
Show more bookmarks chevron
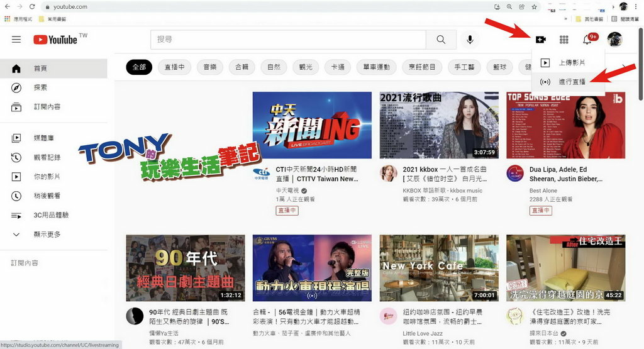click(x=565, y=19)
